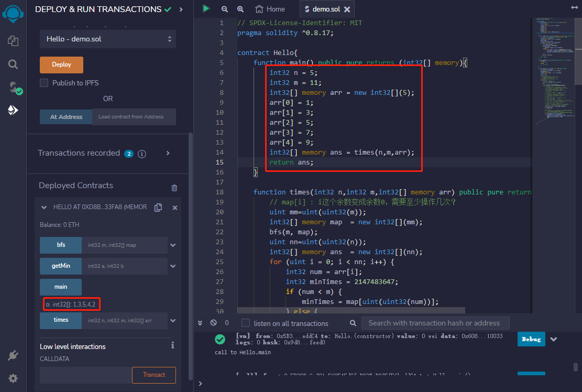Focus terminal search by hash field

pyautogui.click(x=435, y=323)
